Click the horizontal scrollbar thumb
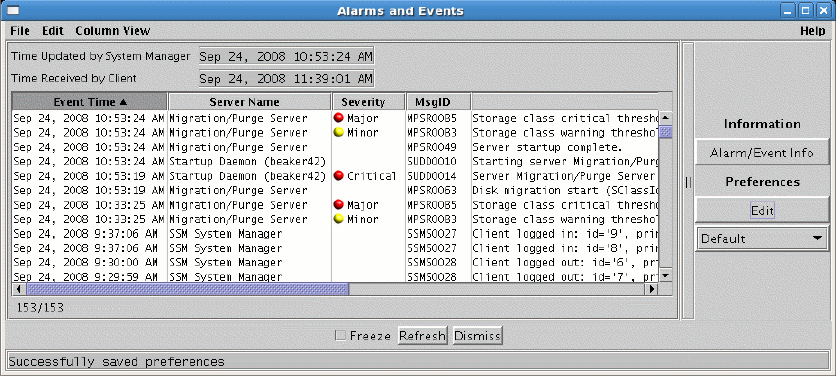The height and width of the screenshot is (376, 836). pyautogui.click(x=188, y=289)
